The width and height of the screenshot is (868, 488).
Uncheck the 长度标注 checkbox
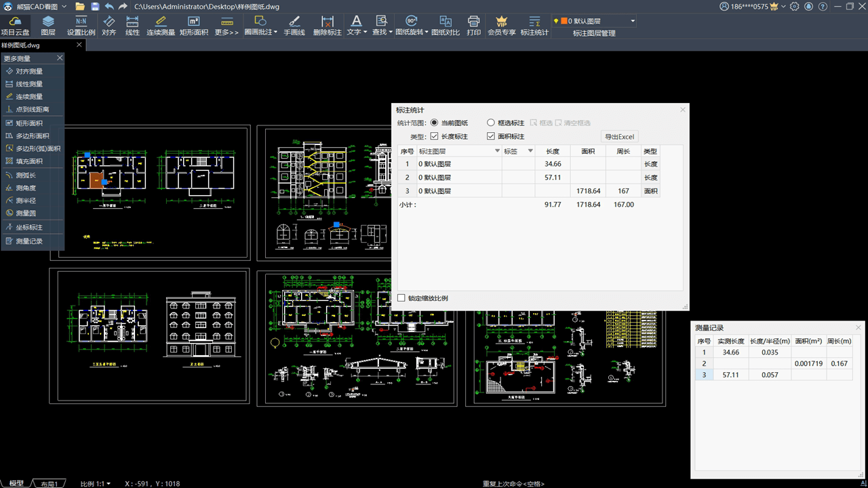(435, 136)
